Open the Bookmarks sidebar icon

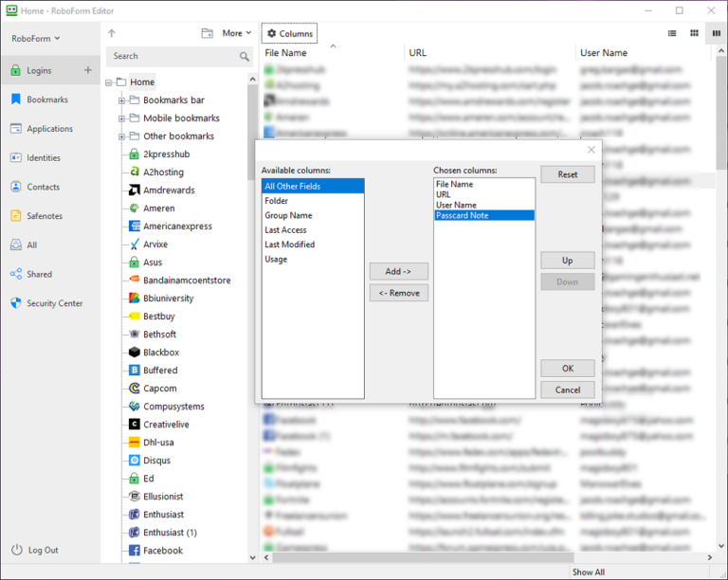point(16,100)
